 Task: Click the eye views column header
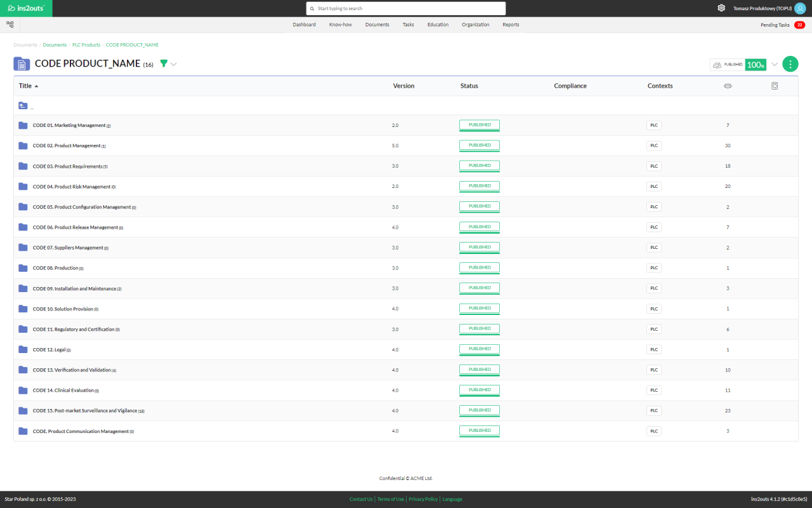point(728,86)
